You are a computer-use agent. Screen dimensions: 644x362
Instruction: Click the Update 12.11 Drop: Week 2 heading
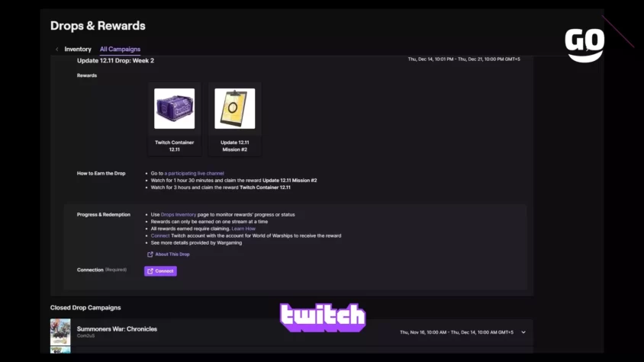point(115,60)
